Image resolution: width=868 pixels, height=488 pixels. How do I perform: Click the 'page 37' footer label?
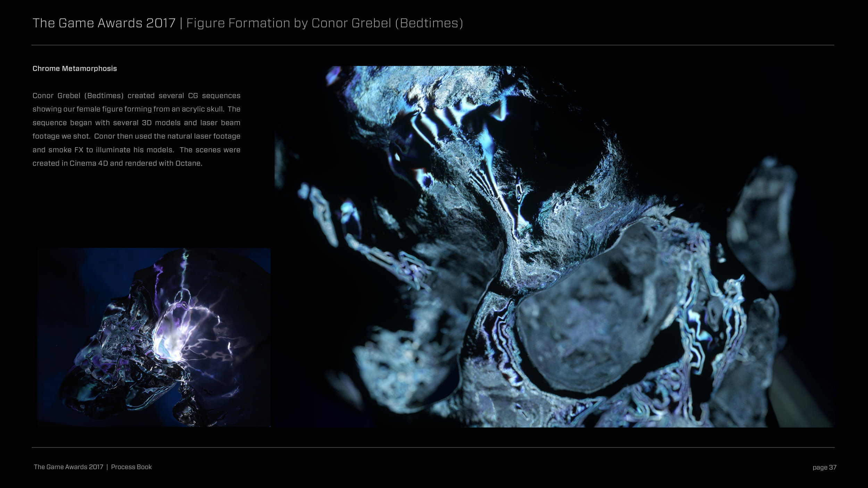pos(824,467)
